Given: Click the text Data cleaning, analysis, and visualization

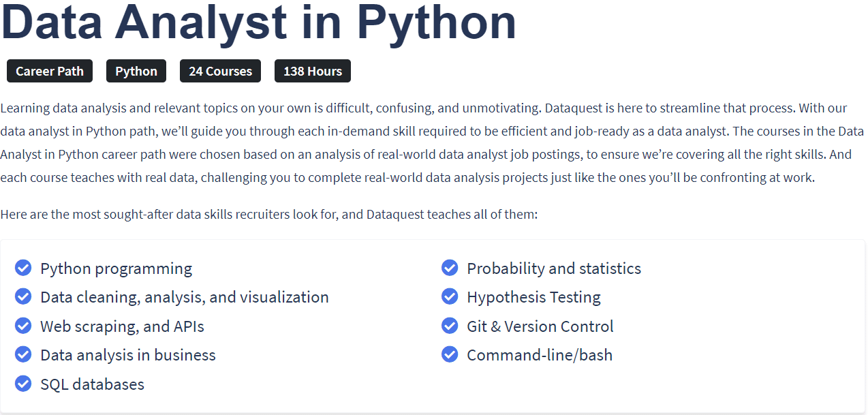Looking at the screenshot, I should point(185,297).
